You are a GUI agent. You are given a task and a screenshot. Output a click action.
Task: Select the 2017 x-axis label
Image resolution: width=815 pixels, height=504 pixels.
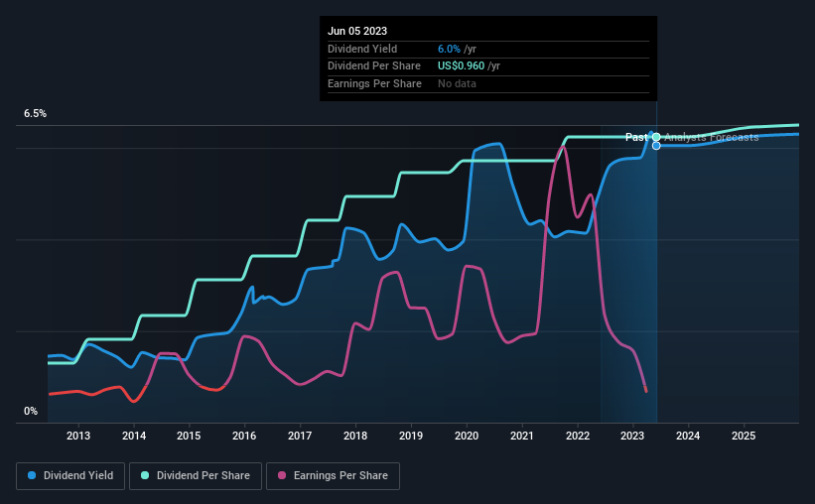pyautogui.click(x=300, y=436)
